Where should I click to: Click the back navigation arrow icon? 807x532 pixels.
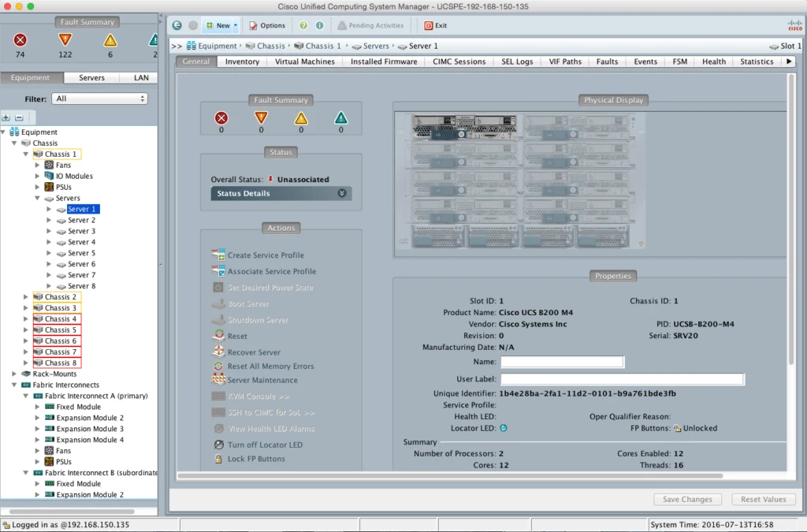[x=177, y=25]
